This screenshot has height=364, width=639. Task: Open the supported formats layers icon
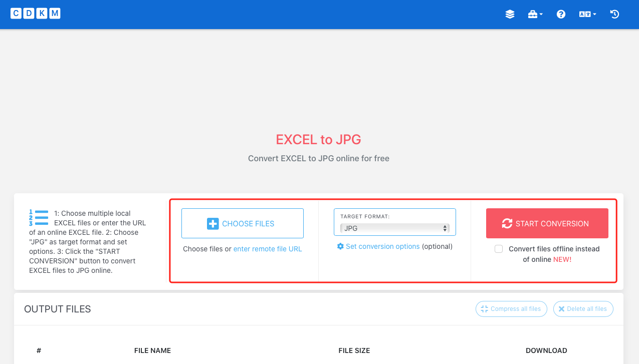(510, 14)
